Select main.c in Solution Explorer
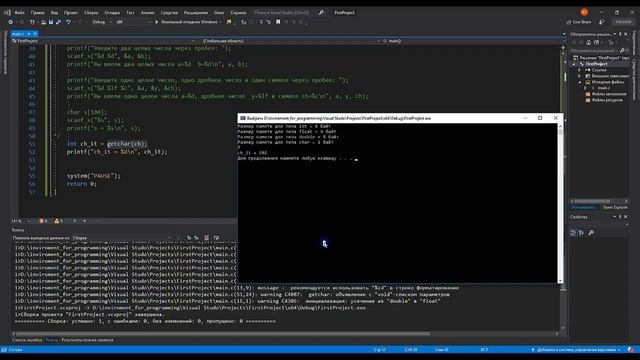 click(x=604, y=88)
